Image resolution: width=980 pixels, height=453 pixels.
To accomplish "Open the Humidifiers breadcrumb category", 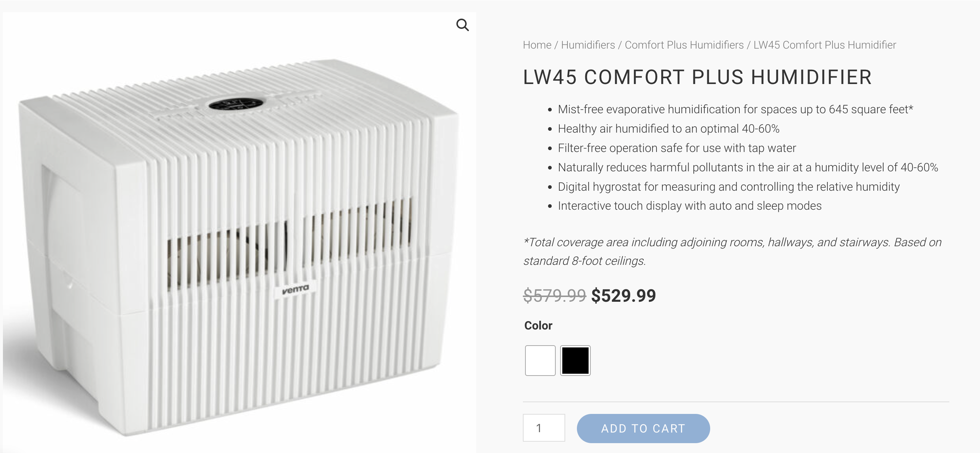I will 588,45.
